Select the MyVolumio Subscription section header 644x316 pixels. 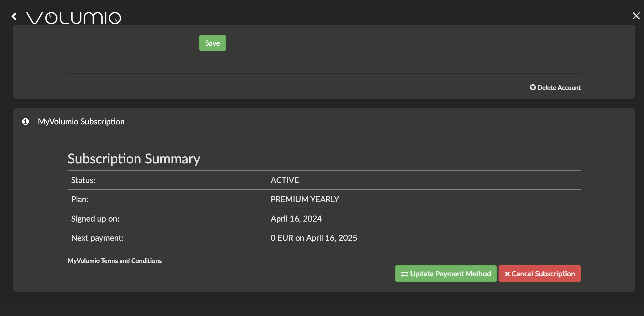81,121
